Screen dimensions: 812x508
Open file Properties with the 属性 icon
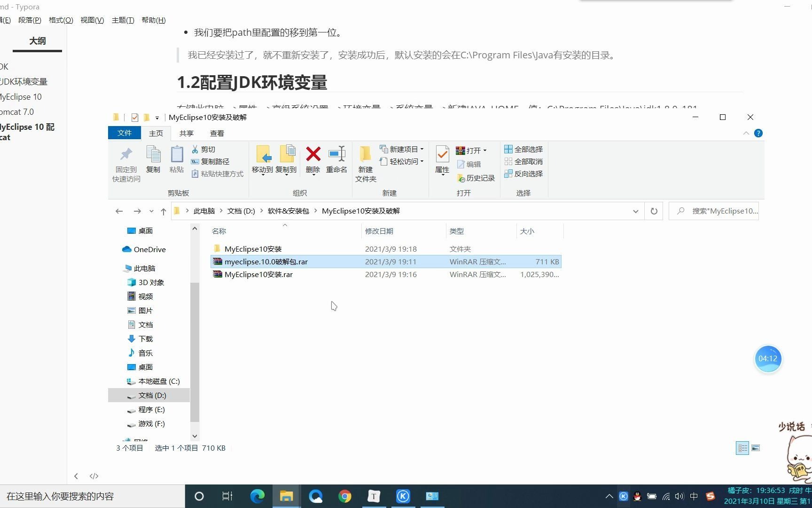click(x=441, y=160)
